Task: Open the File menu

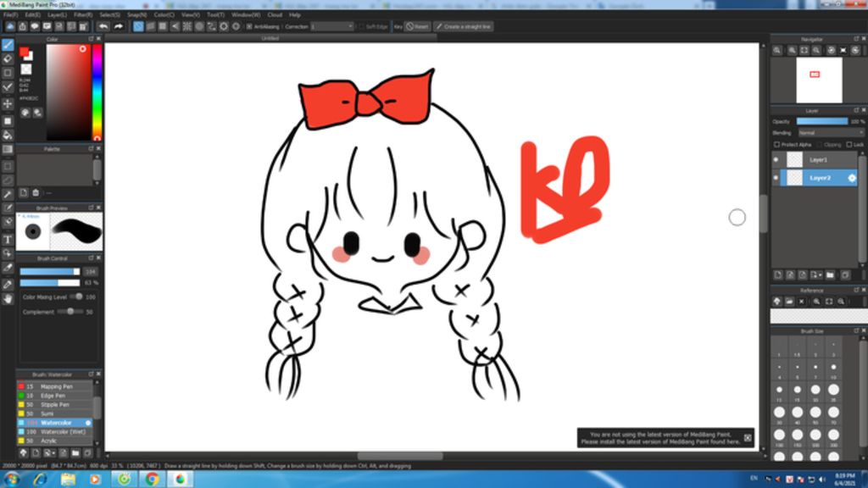Action: (10, 15)
